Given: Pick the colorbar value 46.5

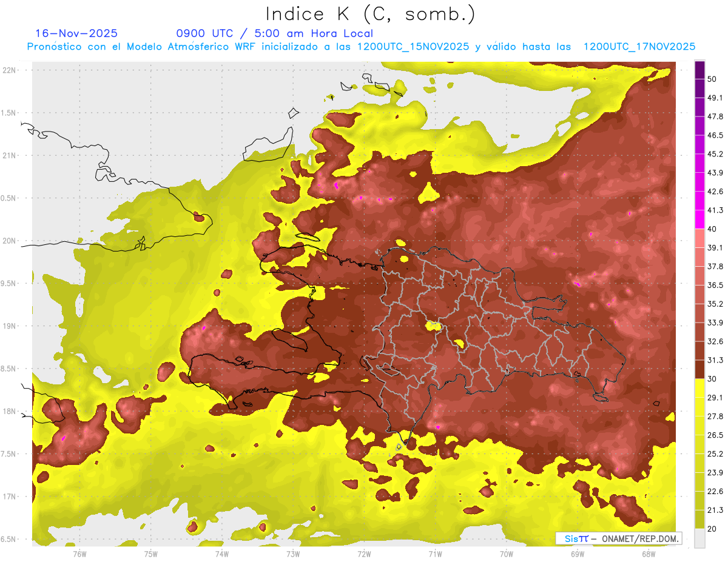Looking at the screenshot, I should coord(715,135).
